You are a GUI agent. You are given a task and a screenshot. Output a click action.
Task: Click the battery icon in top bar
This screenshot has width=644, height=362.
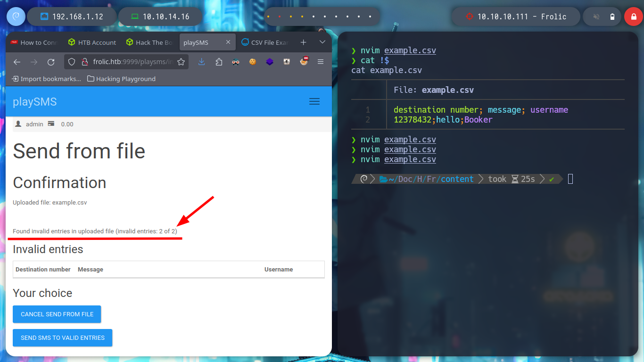pyautogui.click(x=612, y=16)
